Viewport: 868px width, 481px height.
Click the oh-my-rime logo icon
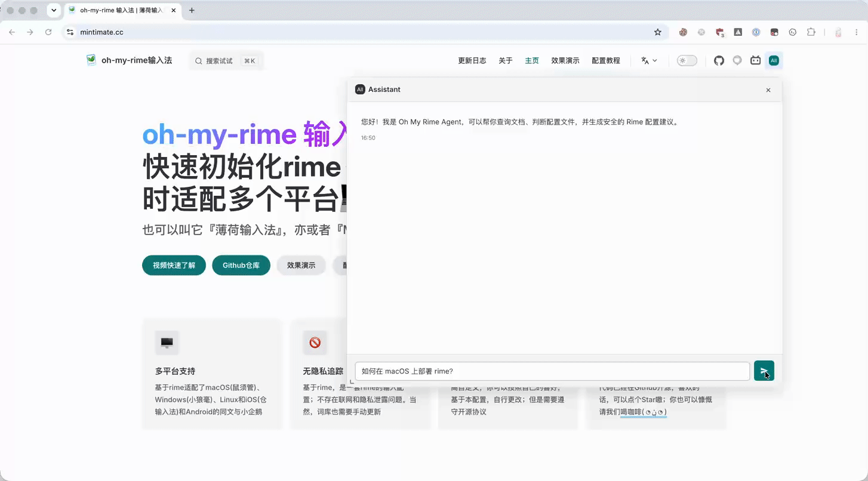tap(91, 60)
